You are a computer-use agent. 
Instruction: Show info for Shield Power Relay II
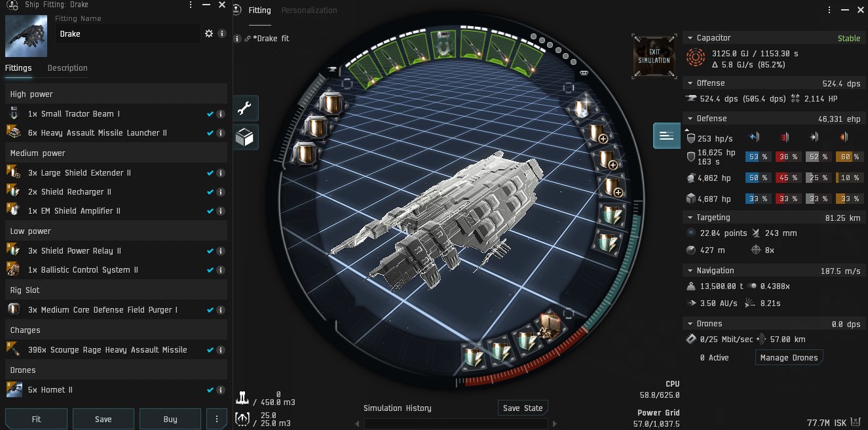[x=221, y=251]
